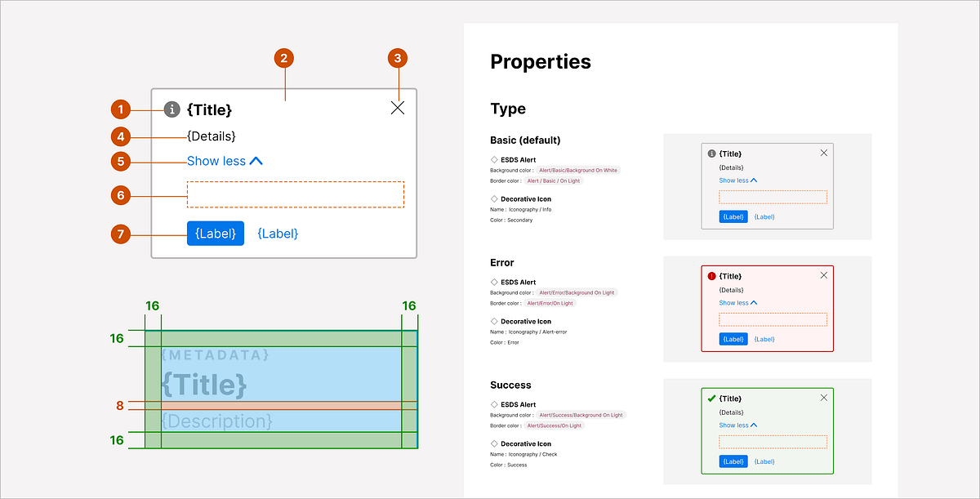Click the blue {Label} primary button in the annotated alert
980x499 pixels.
pos(215,233)
